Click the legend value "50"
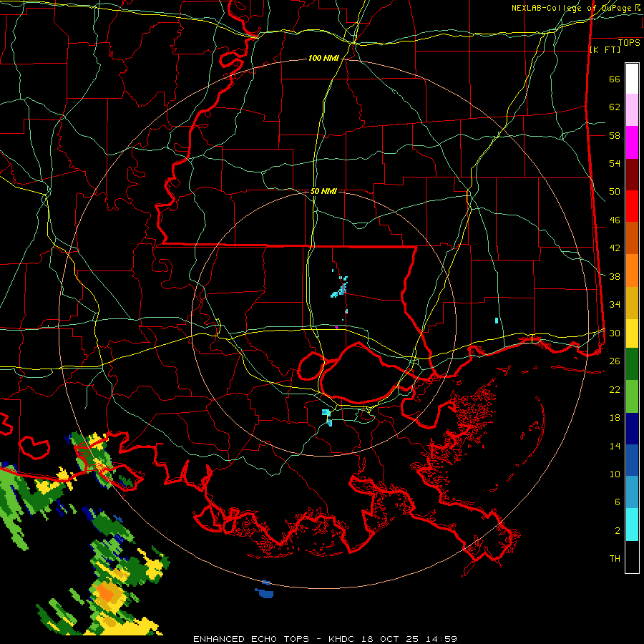The height and width of the screenshot is (644, 644). (x=615, y=192)
